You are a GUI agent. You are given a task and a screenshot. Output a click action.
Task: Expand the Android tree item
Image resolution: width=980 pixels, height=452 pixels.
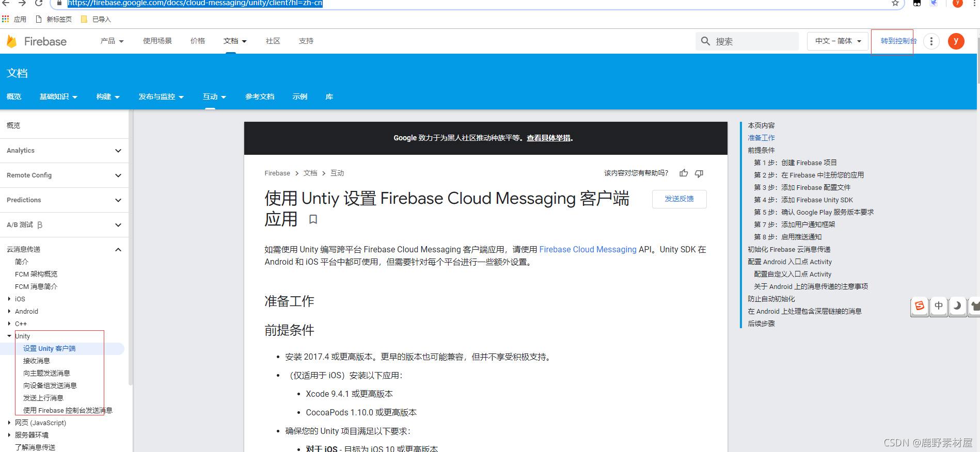coord(9,311)
